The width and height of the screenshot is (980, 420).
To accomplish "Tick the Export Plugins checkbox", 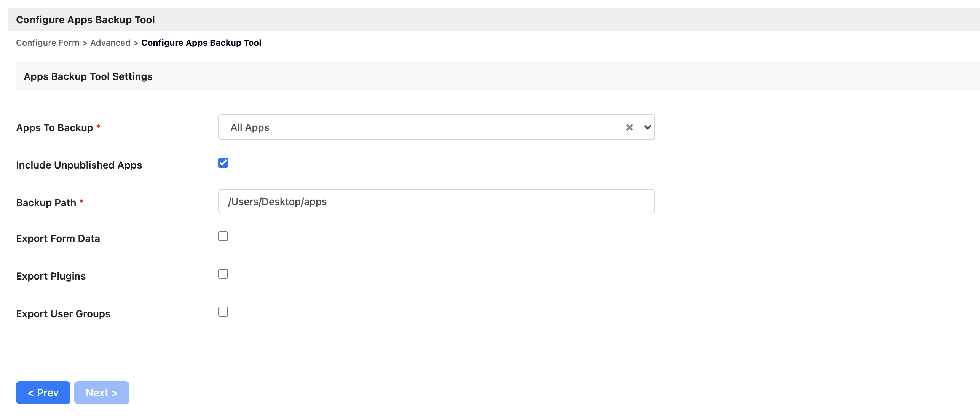I will 223,274.
